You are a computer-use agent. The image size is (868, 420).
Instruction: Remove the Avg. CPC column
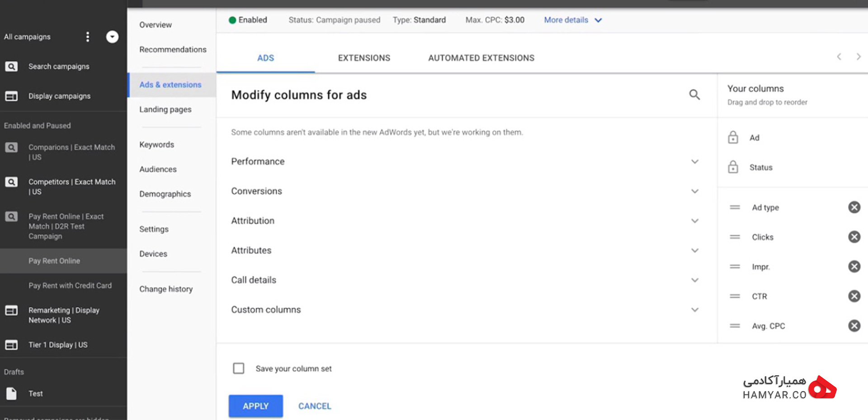pyautogui.click(x=854, y=326)
